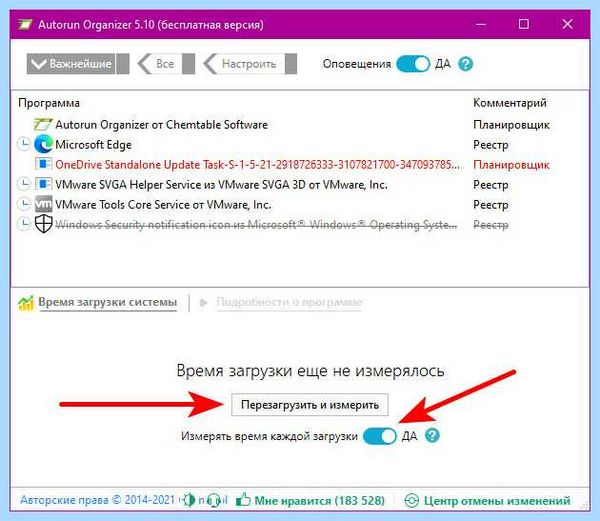Select the VMware SVGA Helper Service row text
This screenshot has width=600, height=521.
tap(221, 184)
